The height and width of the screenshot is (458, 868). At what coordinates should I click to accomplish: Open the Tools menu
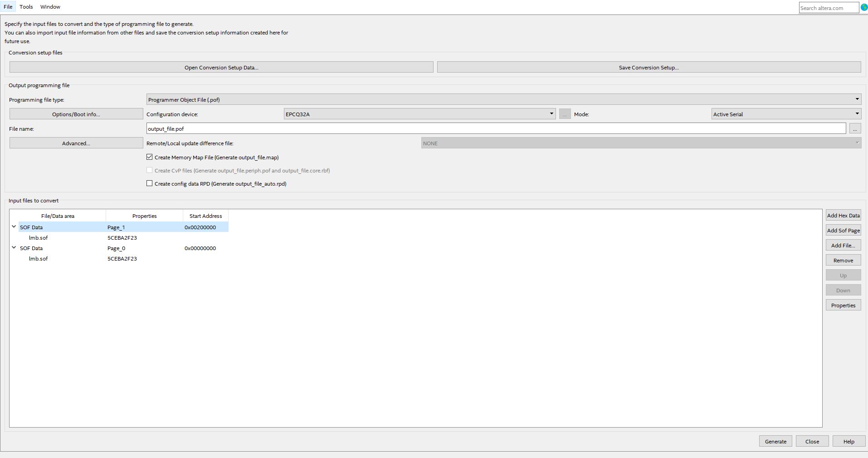(26, 7)
